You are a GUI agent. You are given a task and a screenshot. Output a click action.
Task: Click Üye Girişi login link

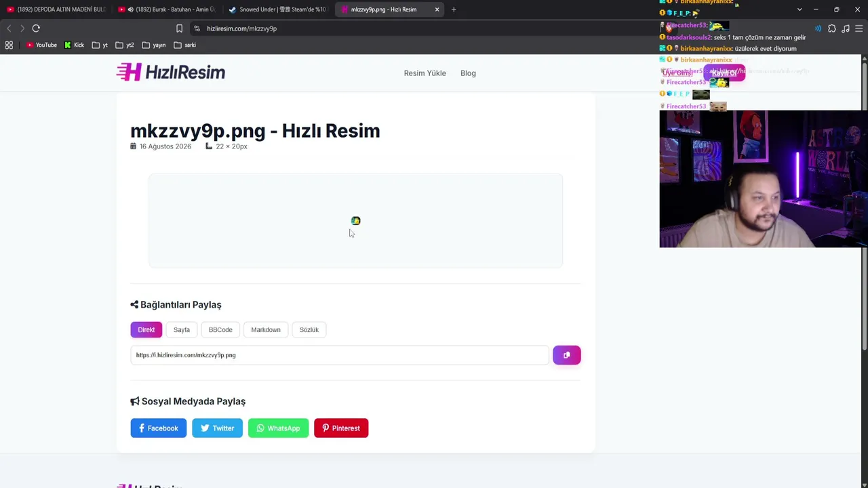tap(677, 73)
